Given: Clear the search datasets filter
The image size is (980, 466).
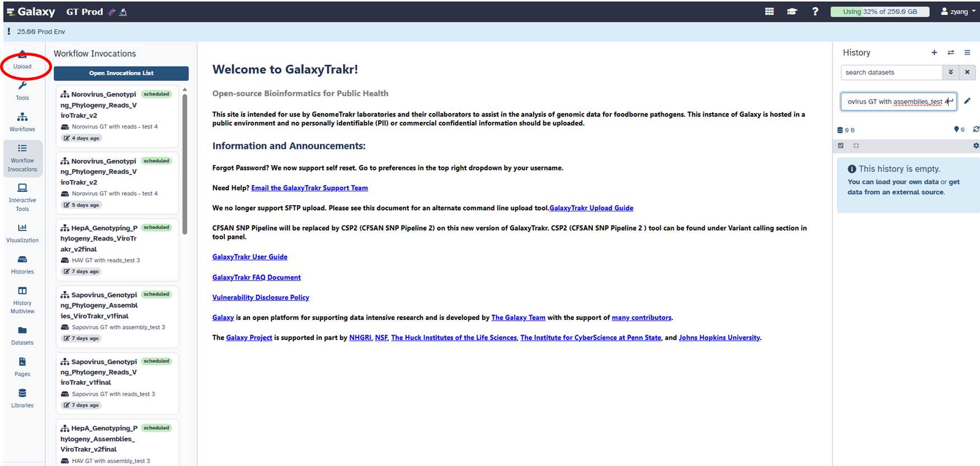Looking at the screenshot, I should 967,72.
